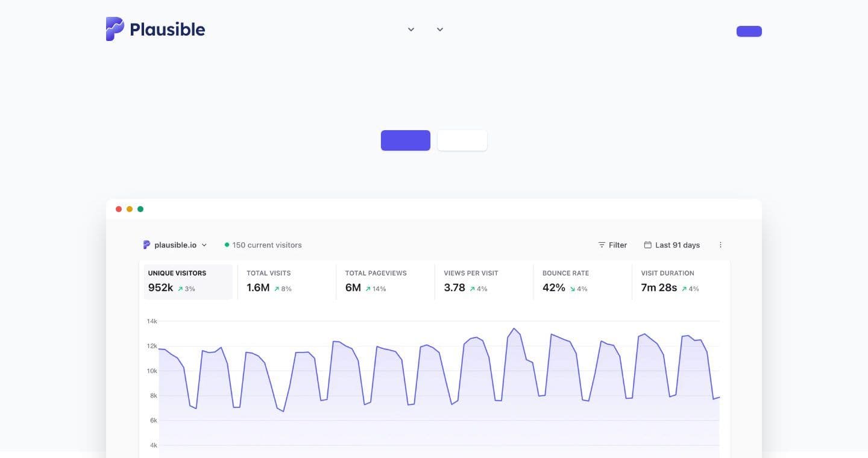Image resolution: width=868 pixels, height=458 pixels.
Task: Click the purple button above the dashboard
Action: (406, 140)
